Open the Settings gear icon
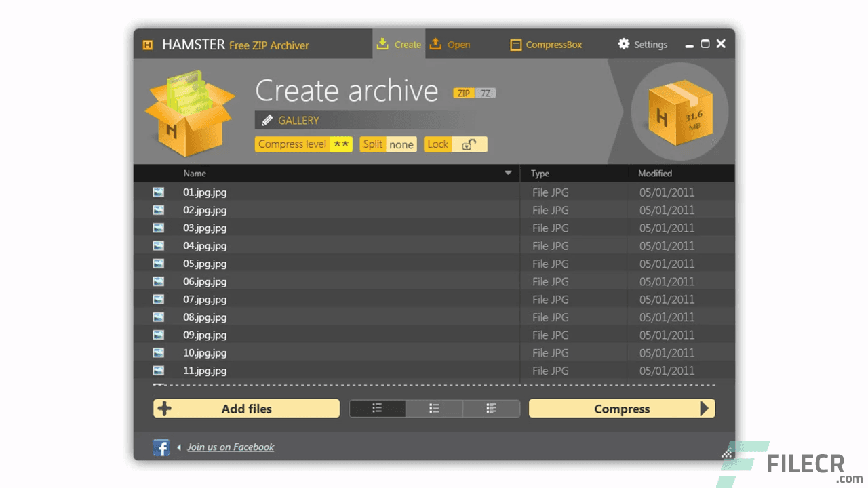Screen dimensions: 868x488 coord(624,44)
